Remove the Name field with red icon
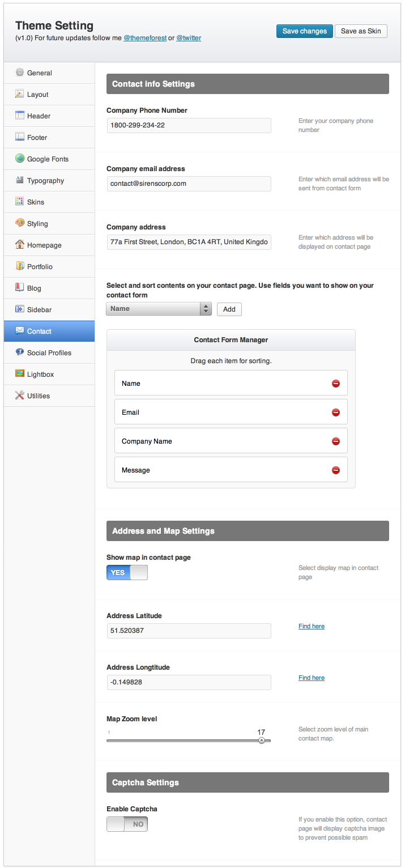 [x=335, y=384]
